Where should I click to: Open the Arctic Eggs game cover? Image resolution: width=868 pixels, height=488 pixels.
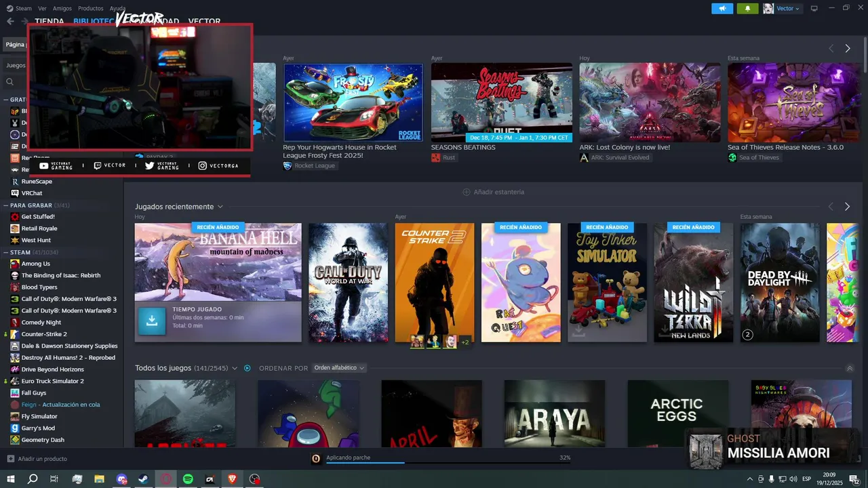tap(677, 413)
